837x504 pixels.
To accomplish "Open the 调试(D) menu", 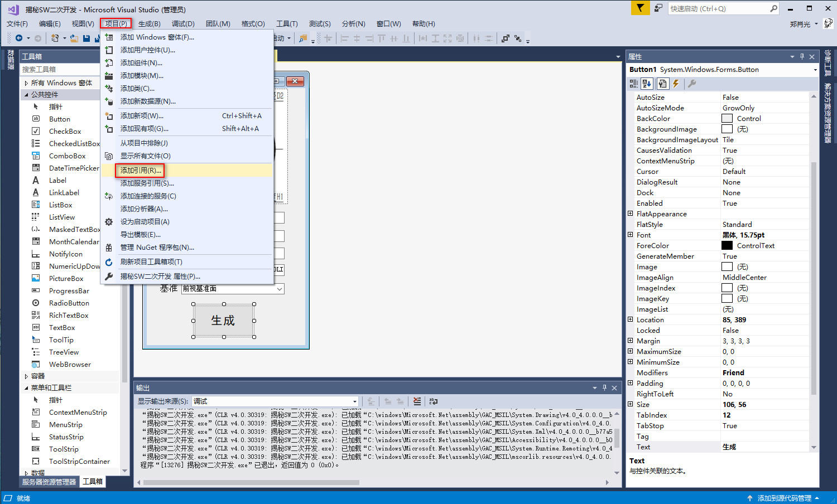I will [x=183, y=23].
